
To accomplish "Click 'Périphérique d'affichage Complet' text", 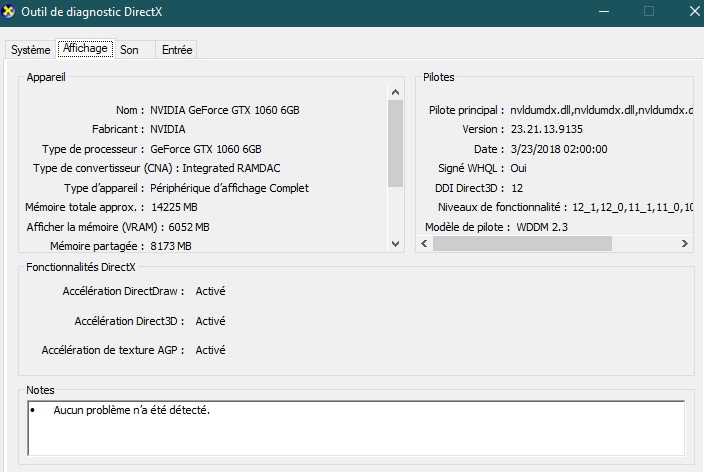I will [229, 188].
